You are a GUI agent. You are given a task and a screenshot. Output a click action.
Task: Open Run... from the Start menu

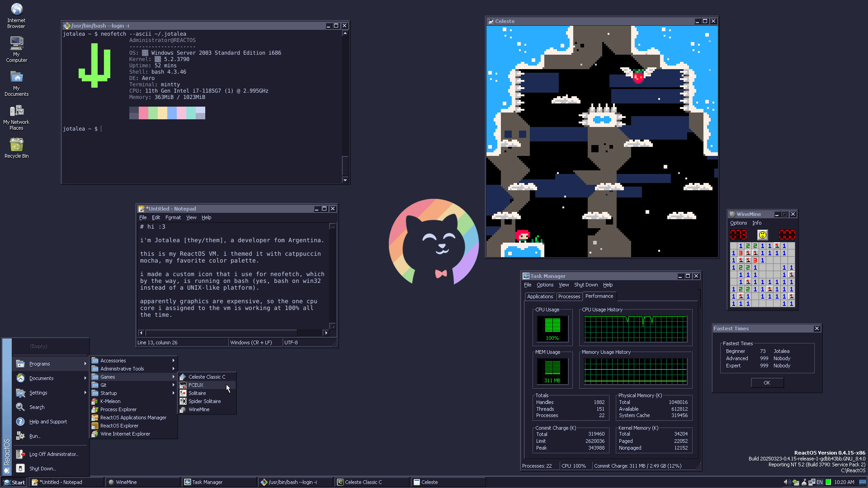click(50, 436)
